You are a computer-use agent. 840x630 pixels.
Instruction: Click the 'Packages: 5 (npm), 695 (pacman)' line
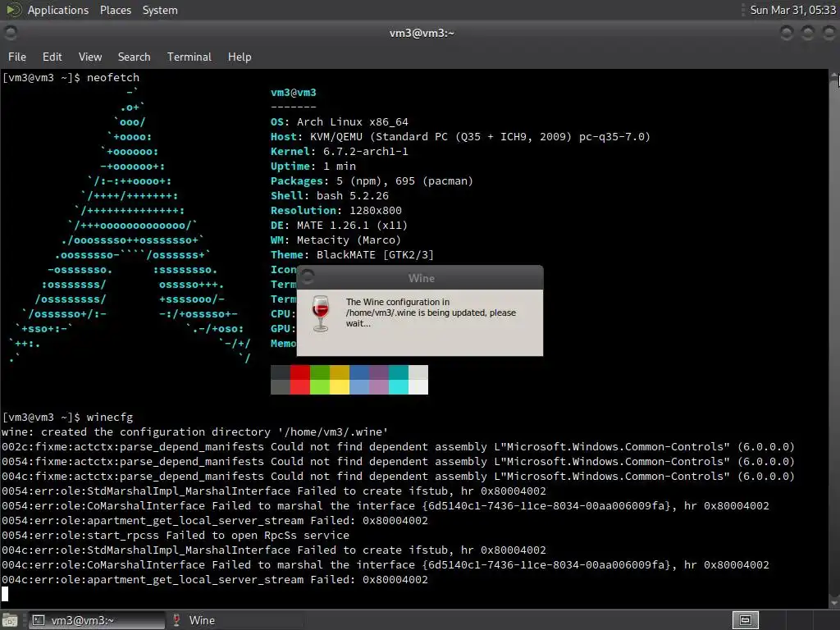pyautogui.click(x=372, y=181)
